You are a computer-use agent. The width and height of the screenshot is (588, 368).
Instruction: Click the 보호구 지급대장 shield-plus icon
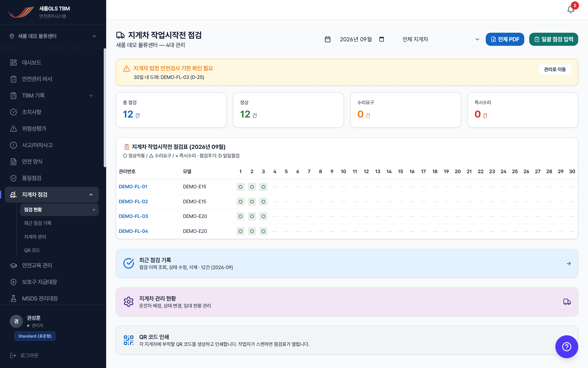pyautogui.click(x=13, y=282)
